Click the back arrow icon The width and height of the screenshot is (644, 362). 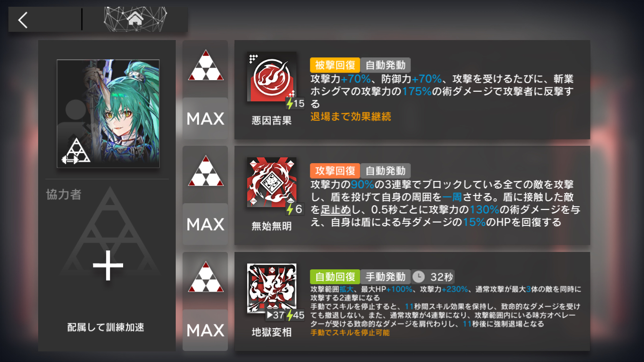point(23,20)
